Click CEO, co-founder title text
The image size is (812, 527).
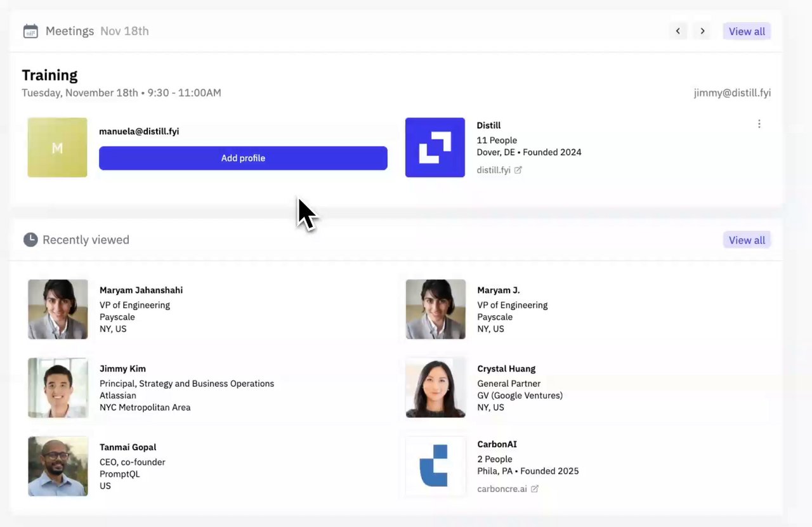click(132, 462)
